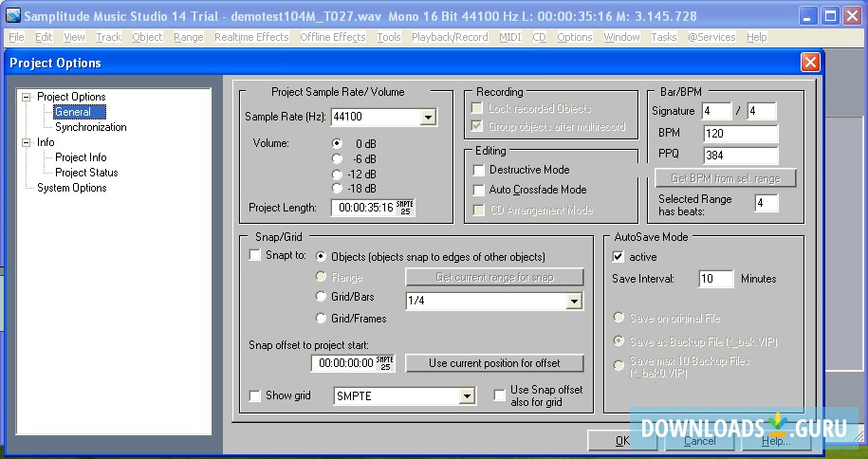Viewport: 868px width, 459px height.
Task: Select the -12 dB volume radio button
Action: pos(337,174)
